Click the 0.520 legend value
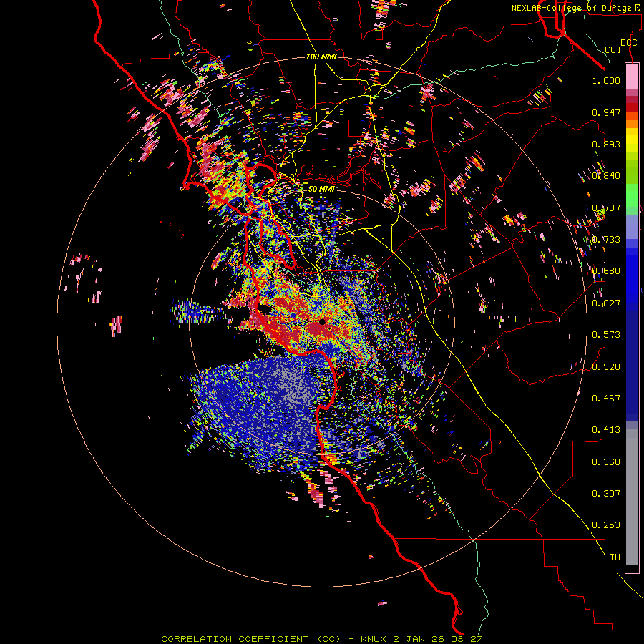 click(x=606, y=367)
